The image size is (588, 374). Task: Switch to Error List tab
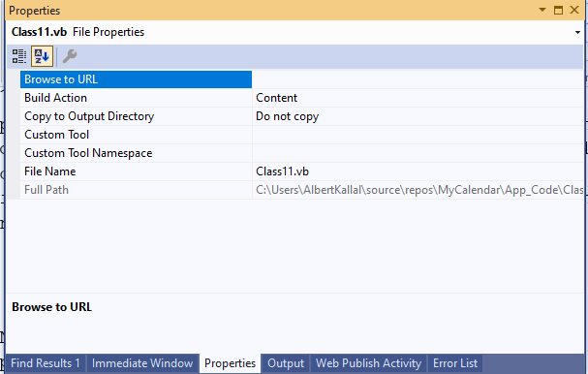(x=455, y=363)
